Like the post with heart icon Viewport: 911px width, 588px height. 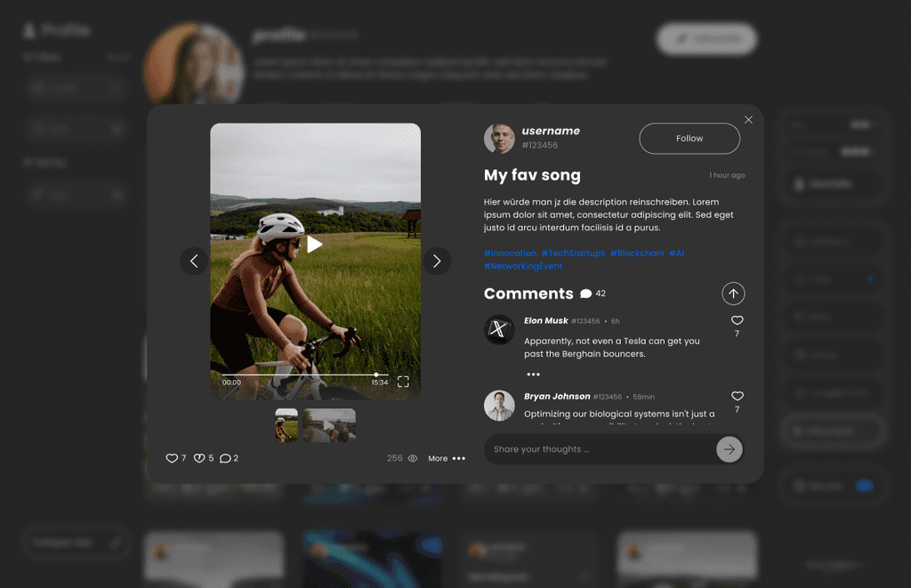coord(172,458)
